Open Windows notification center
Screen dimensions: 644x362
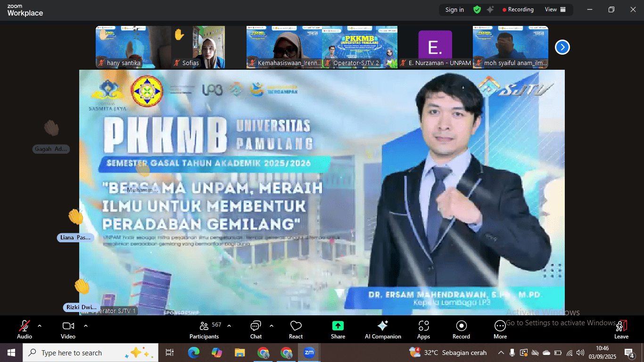tap(629, 353)
